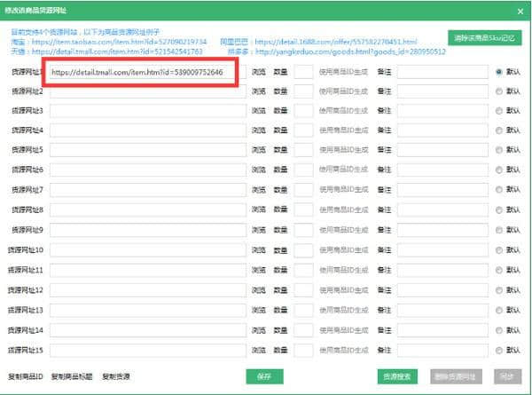Open 货源搜索 at the bottom
532x395 pixels.
tap(396, 376)
